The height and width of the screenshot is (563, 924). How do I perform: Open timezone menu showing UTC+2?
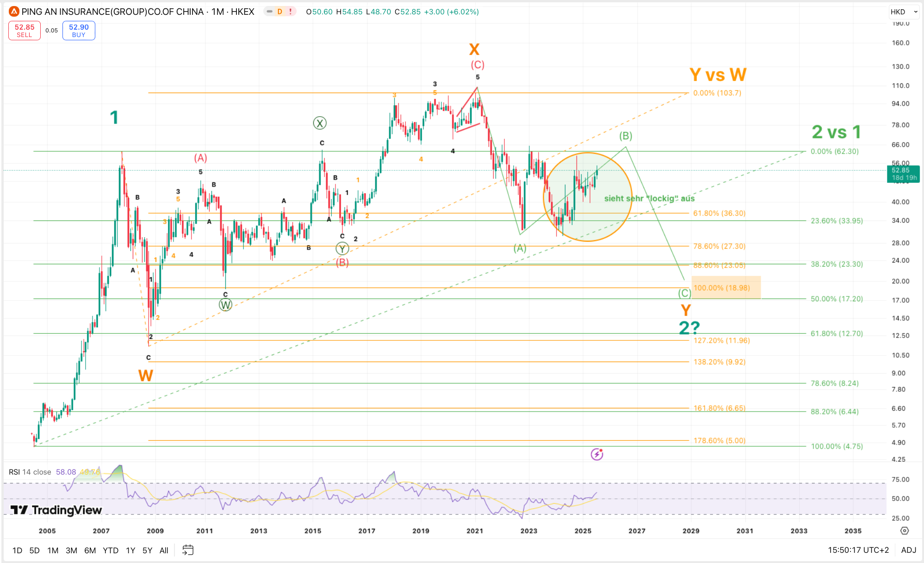(x=858, y=550)
